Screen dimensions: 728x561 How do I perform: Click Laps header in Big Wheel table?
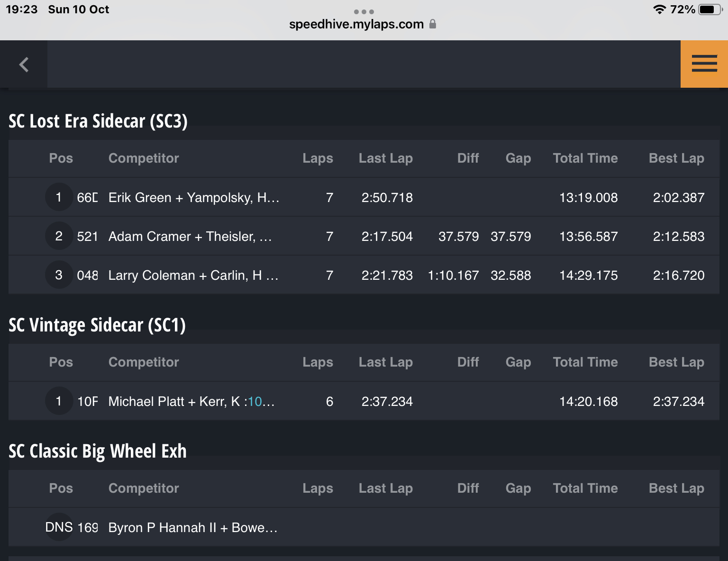pyautogui.click(x=318, y=488)
